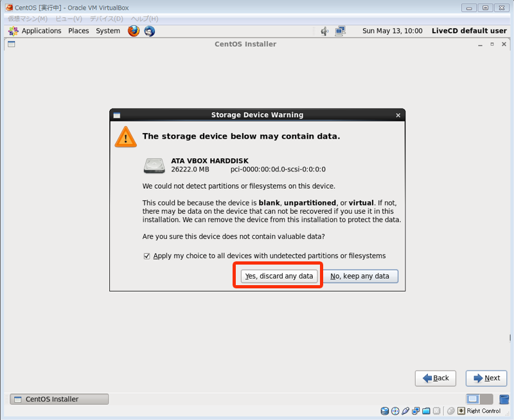Viewport: 514px width, 420px height.
Task: Click the Storage Device Warning window menu icon
Action: 117,116
